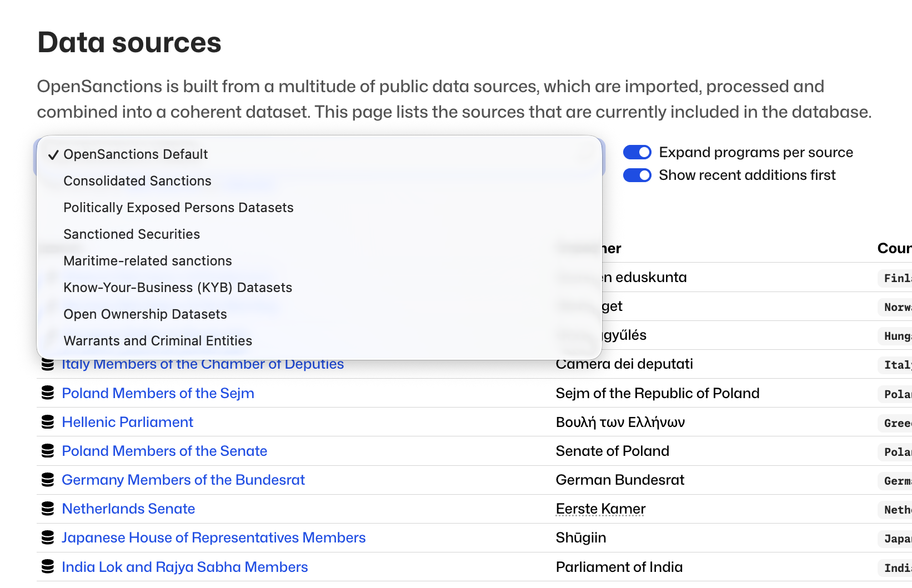This screenshot has height=588, width=912.
Task: Click the Senate of Poland publisher cell
Action: 613,451
